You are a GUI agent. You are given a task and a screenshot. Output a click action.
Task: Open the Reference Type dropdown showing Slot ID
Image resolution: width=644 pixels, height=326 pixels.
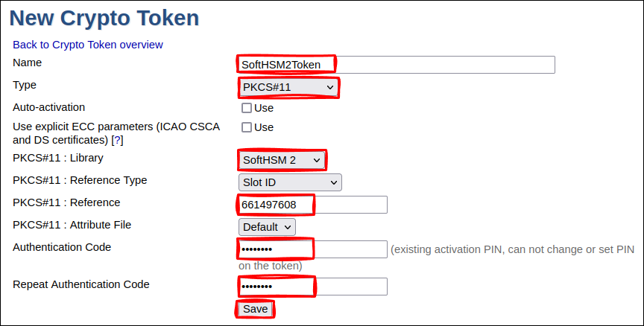coord(289,182)
